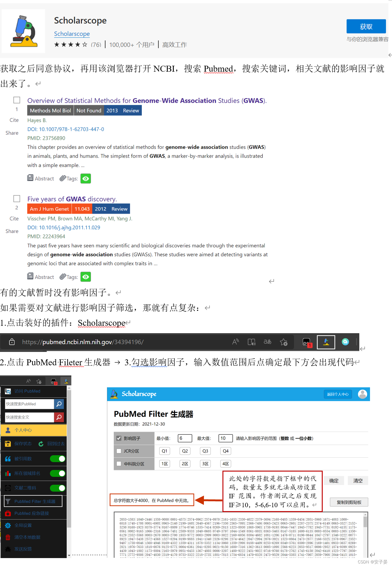Click the 最大值 field showing 10

[226, 438]
